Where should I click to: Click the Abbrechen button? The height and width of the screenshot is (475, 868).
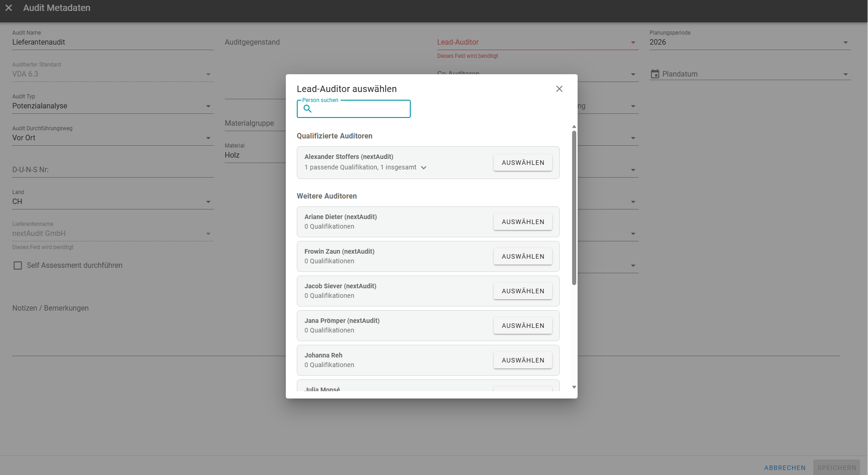[785, 468]
